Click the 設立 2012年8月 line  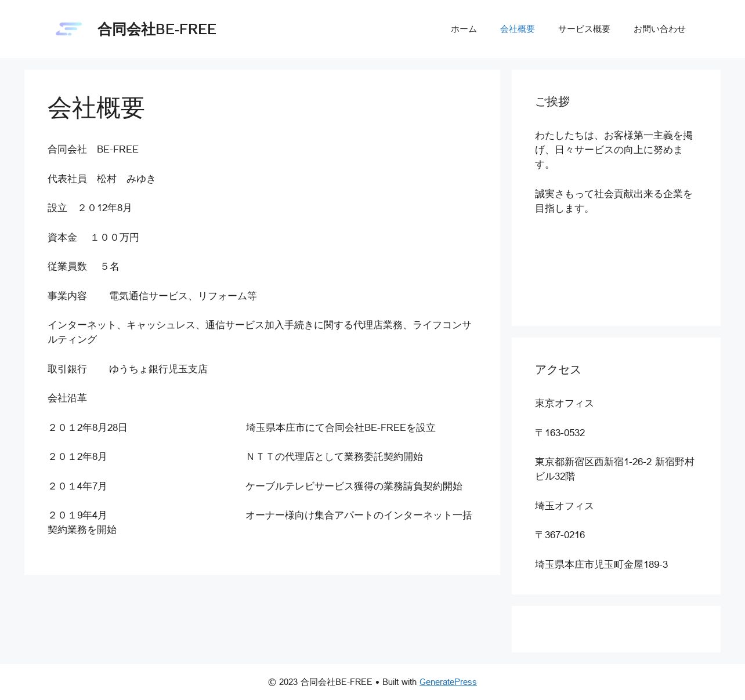point(90,208)
